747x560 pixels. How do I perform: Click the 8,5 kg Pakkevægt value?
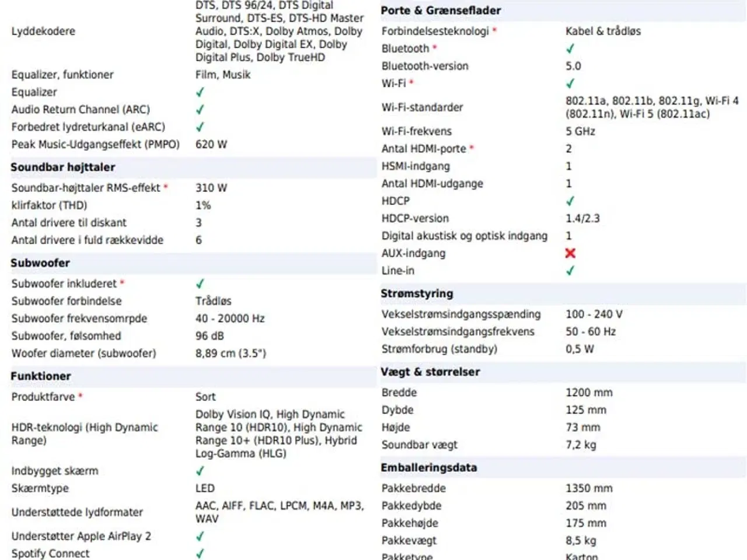click(x=581, y=541)
